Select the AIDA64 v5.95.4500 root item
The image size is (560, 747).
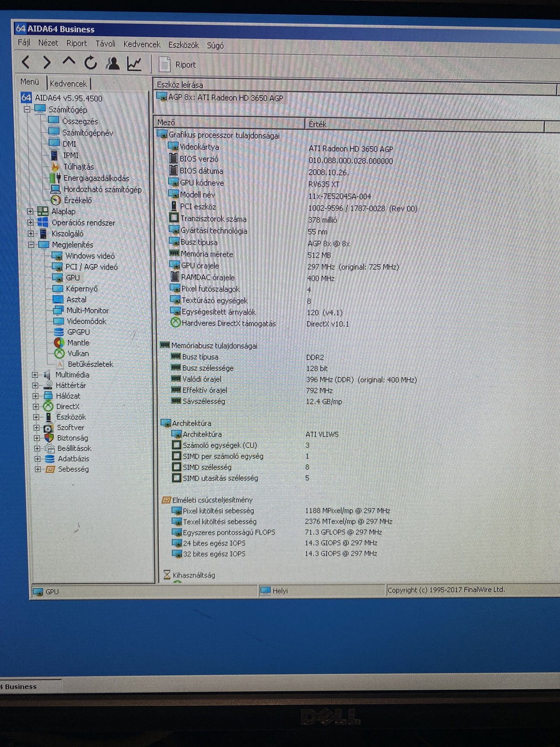click(x=62, y=98)
